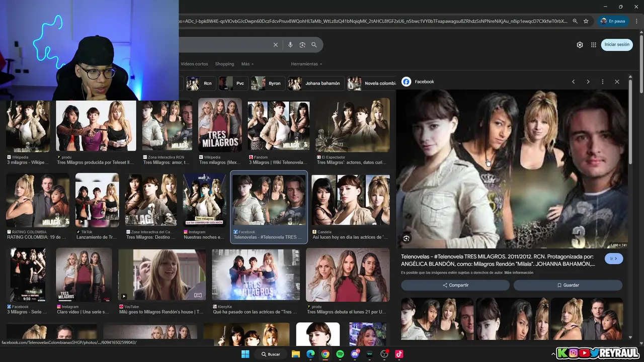This screenshot has height=362, width=644.
Task: Open the En pausa Chrome profile button
Action: [613, 21]
